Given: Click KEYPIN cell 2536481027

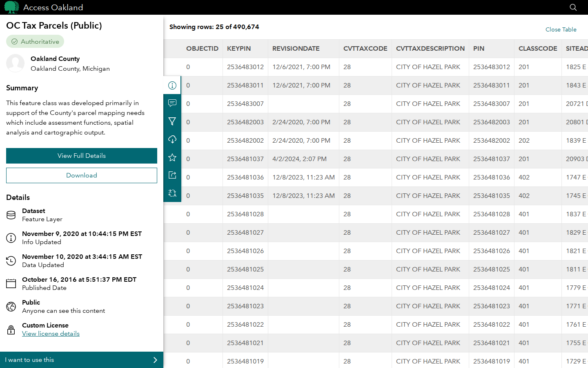Looking at the screenshot, I should pos(245,233).
